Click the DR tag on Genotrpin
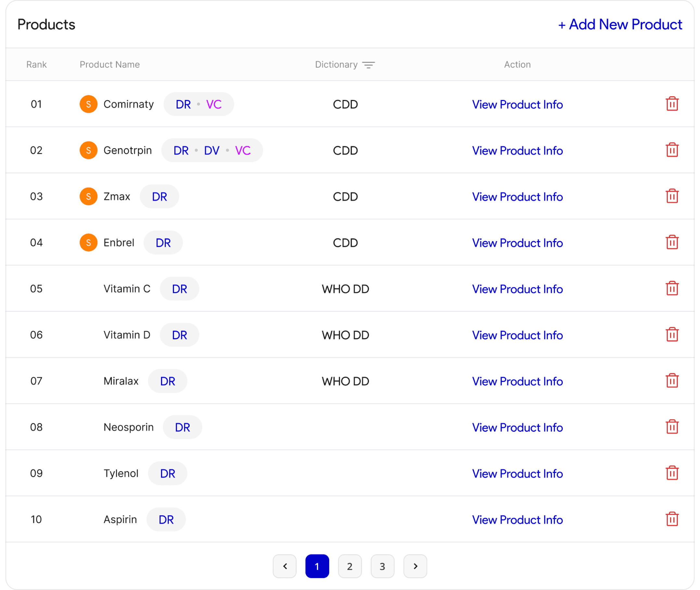700x590 pixels. tap(181, 150)
